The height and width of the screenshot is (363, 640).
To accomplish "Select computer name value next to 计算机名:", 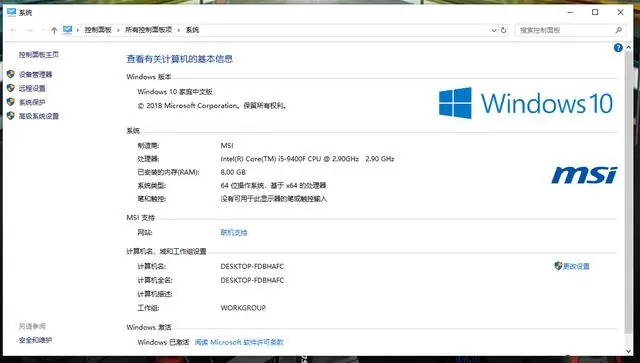I will click(252, 266).
